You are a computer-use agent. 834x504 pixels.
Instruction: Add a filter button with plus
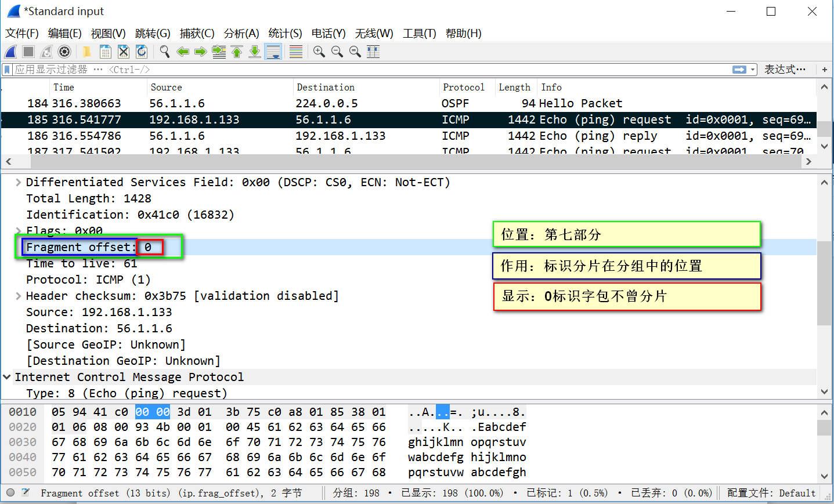825,70
